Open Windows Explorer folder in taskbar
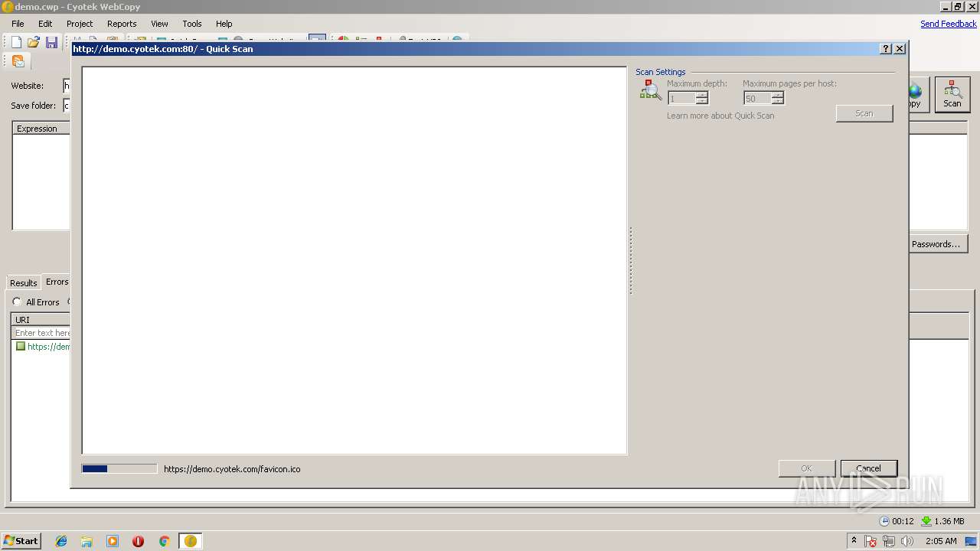 tap(87, 541)
